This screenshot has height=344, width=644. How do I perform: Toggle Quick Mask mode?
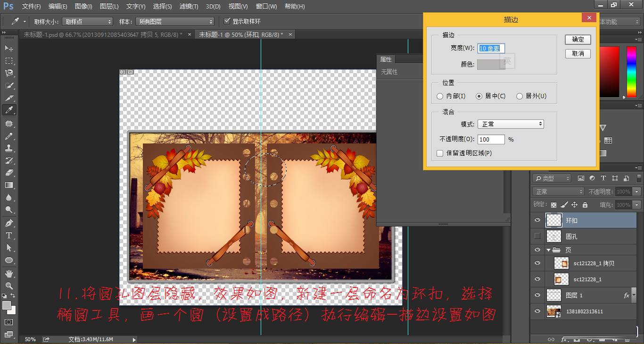coord(9,322)
